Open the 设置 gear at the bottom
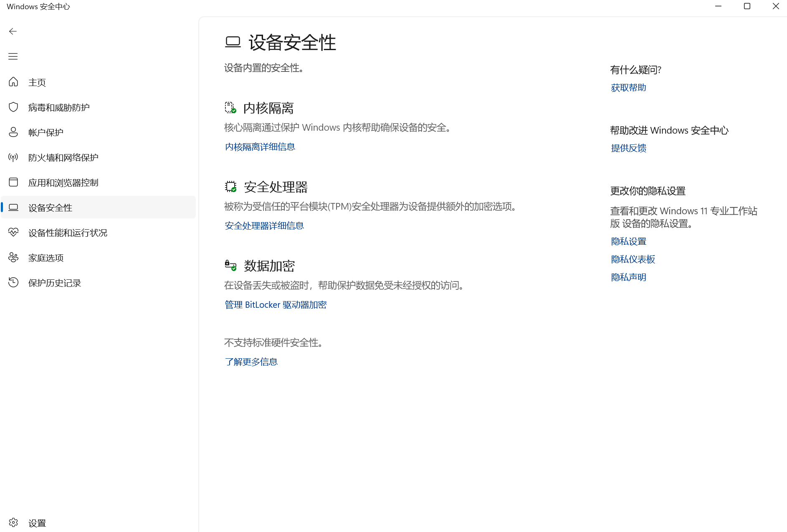 pyautogui.click(x=13, y=522)
